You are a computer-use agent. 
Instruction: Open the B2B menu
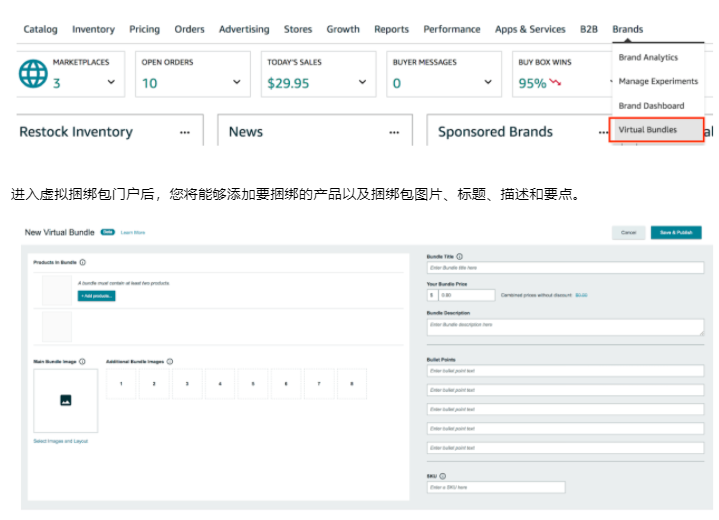click(x=589, y=29)
